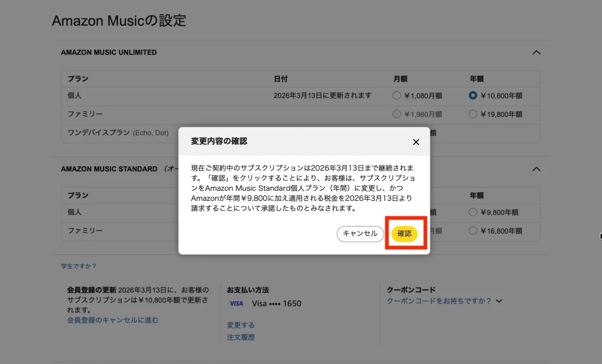The image size is (602, 364).
Task: Pick the ¥19,800年額 family plan radio
Action: pyautogui.click(x=473, y=114)
